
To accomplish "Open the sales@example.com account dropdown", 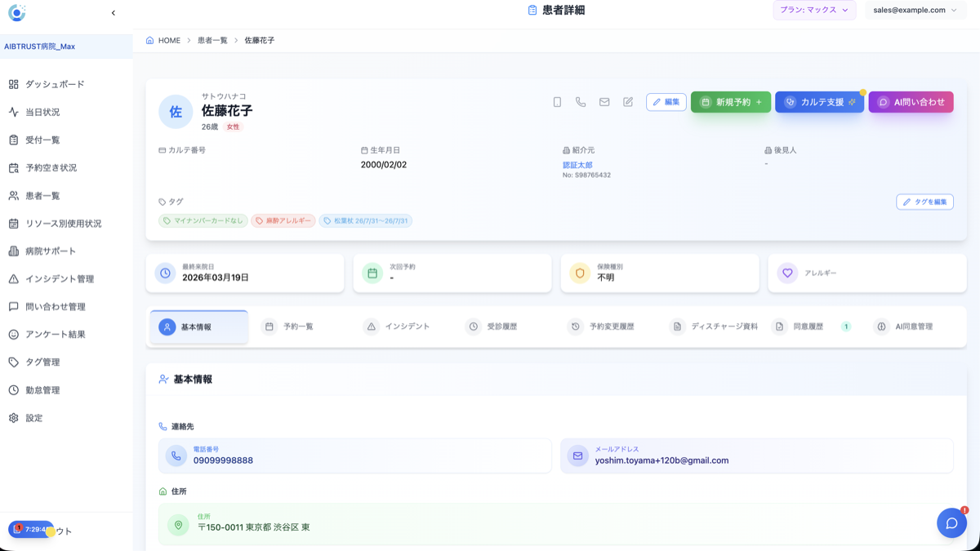I will [x=915, y=11].
